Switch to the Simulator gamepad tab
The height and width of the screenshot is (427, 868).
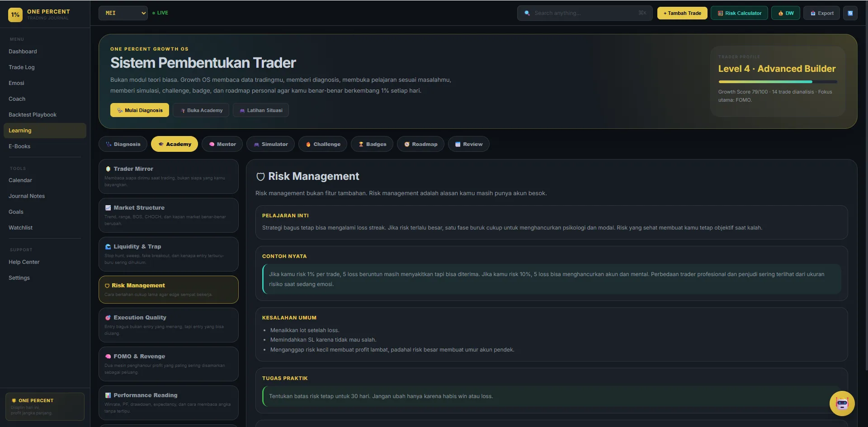click(270, 144)
